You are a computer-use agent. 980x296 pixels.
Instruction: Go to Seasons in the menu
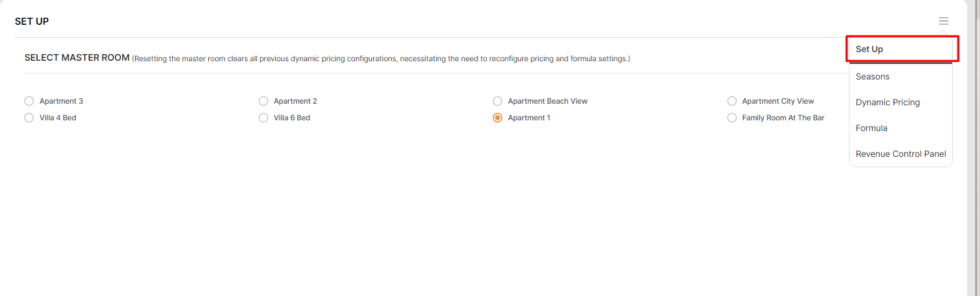click(873, 76)
